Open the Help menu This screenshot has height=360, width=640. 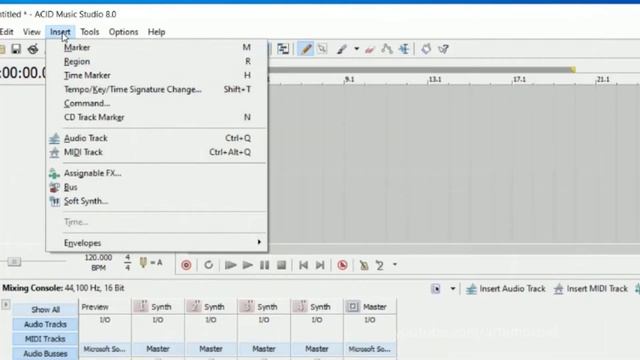[156, 32]
